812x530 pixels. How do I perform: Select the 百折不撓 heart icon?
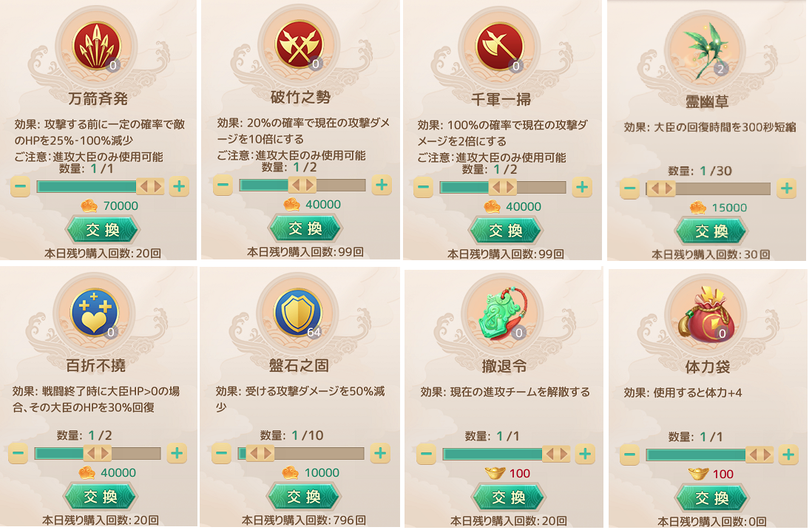coord(94,313)
